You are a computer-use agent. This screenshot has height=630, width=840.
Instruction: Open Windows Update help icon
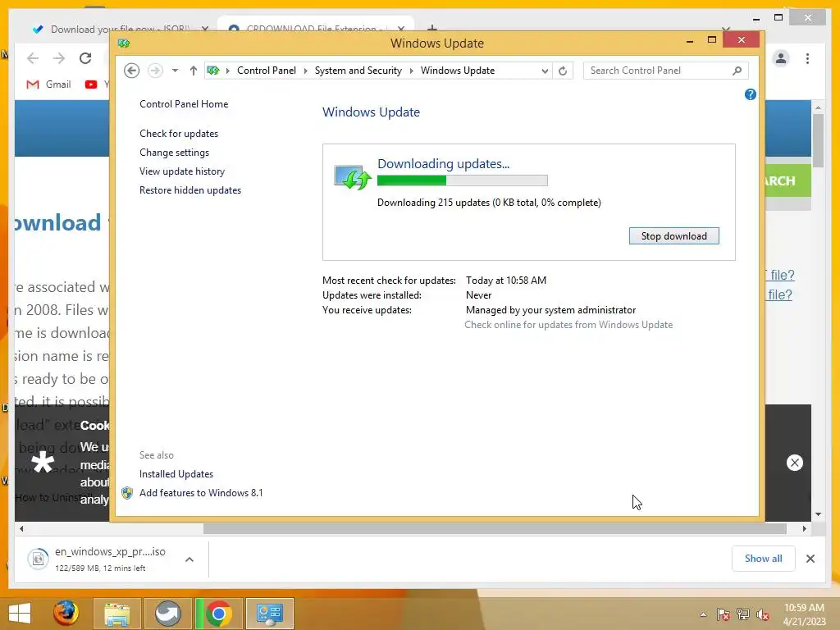point(750,95)
